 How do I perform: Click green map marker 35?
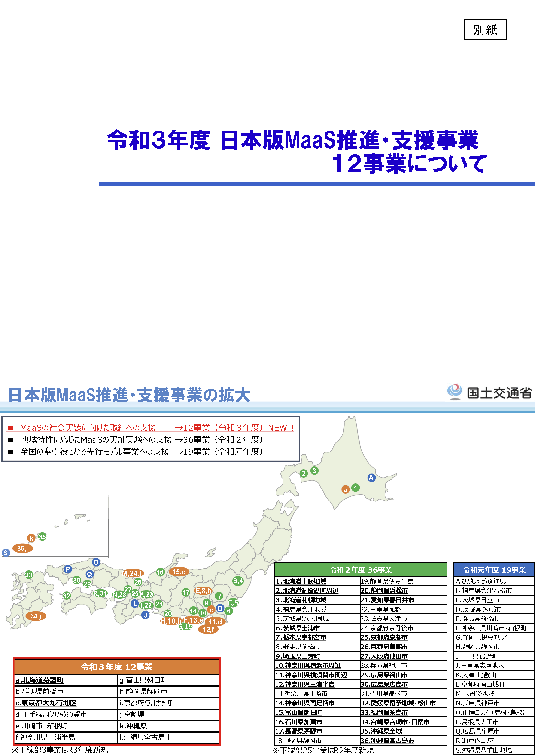(42, 537)
